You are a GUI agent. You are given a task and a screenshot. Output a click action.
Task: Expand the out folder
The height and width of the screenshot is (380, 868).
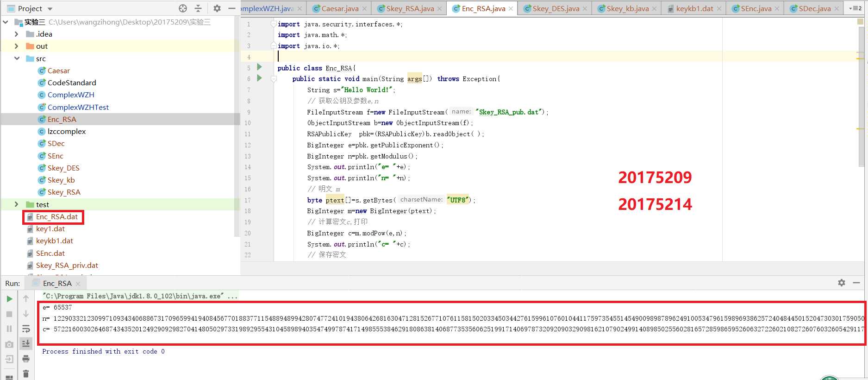click(17, 46)
